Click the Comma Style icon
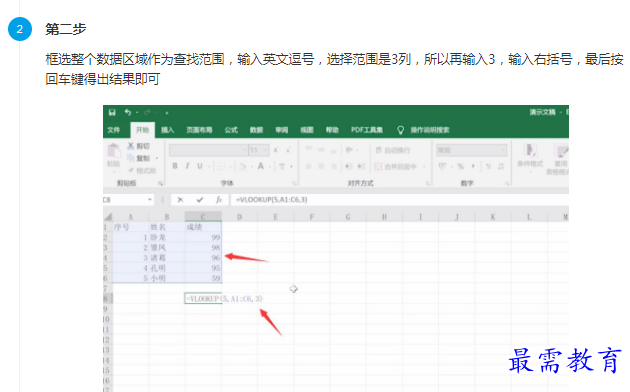 [x=473, y=166]
